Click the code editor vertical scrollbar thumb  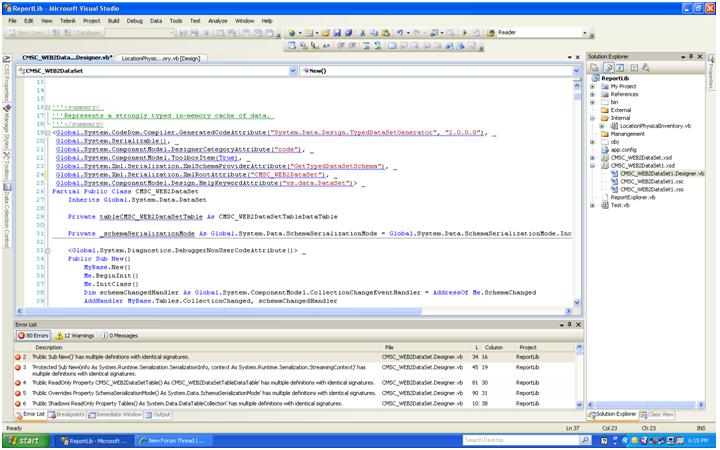pos(577,96)
